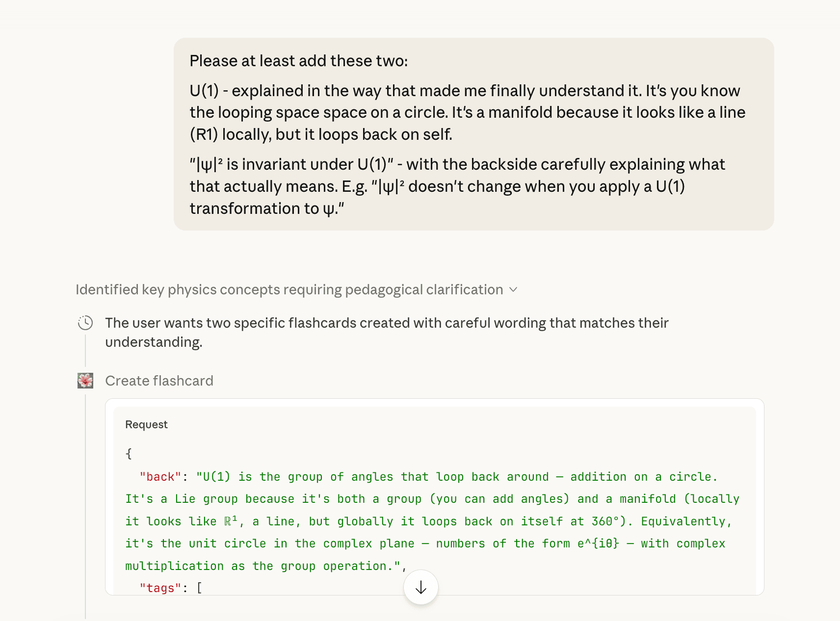Click the green JSON back-value text
The height and width of the screenshot is (621, 840).
coord(432,521)
